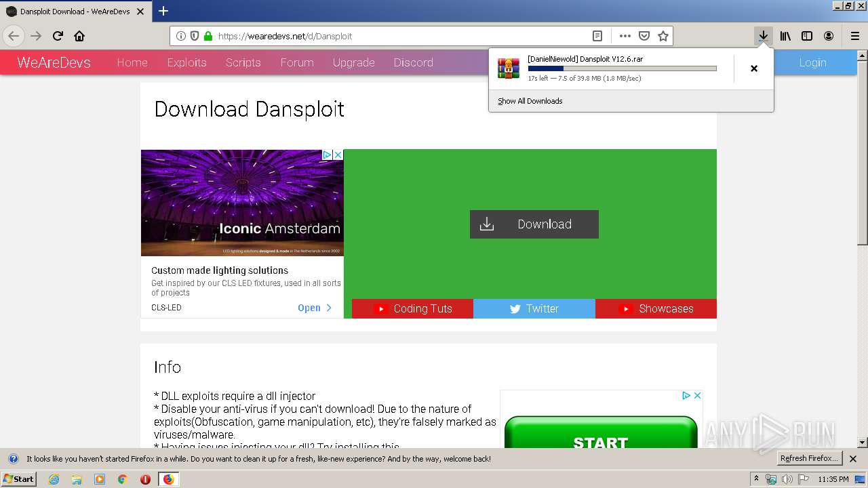Open AdChoices info on Amsterdam ad
This screenshot has height=488, width=868.
pyautogui.click(x=327, y=155)
